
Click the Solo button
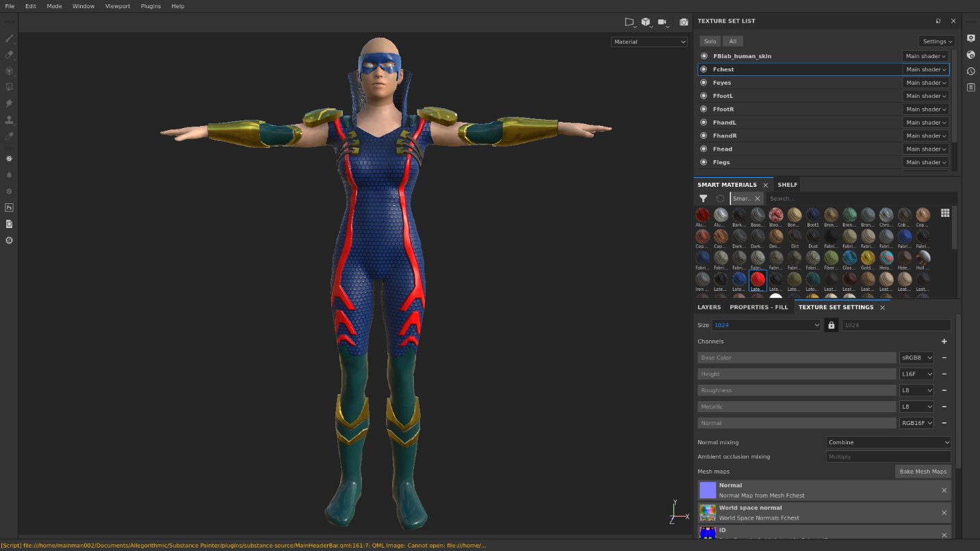710,41
